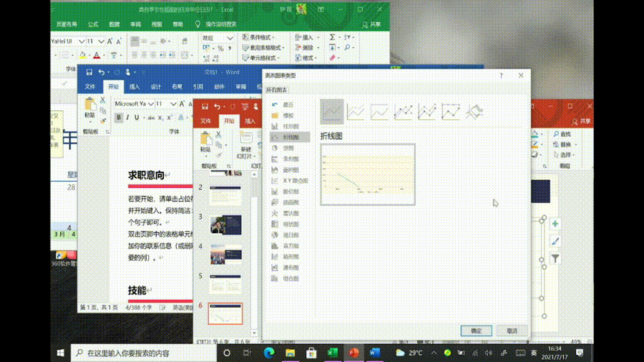Image resolution: width=644 pixels, height=362 pixels.
Task: Click 查找 in PowerPoint editing group
Action: click(562, 134)
